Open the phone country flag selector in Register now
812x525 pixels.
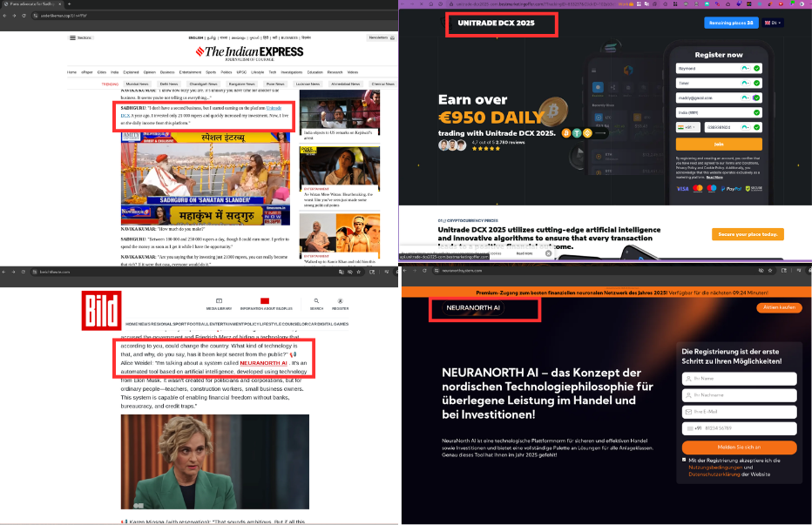pyautogui.click(x=685, y=127)
